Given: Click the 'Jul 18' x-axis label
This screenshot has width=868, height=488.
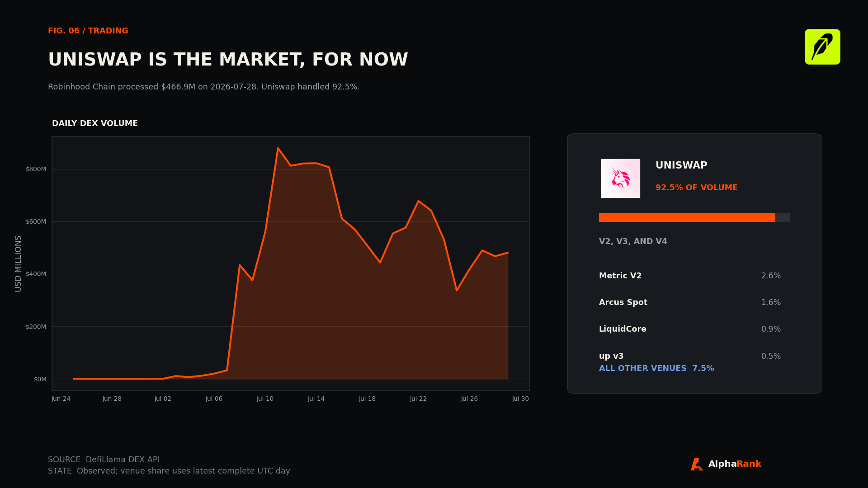Looking at the screenshot, I should click(x=368, y=399).
